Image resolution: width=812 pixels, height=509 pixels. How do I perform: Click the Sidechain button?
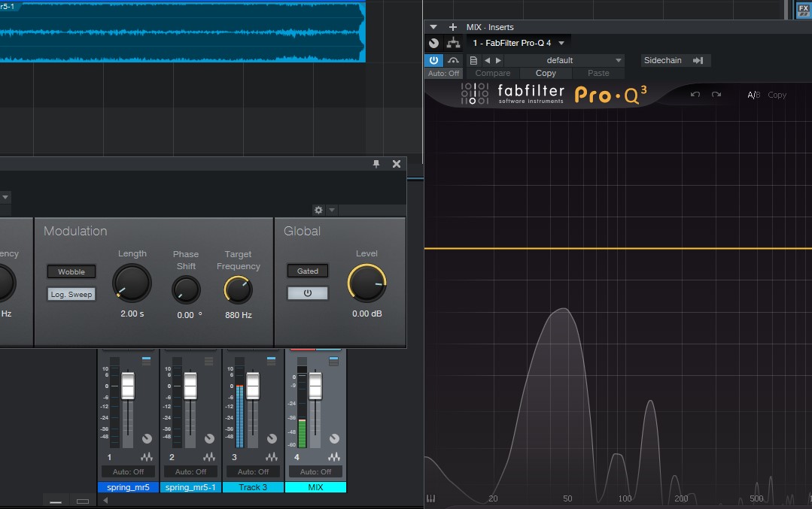pyautogui.click(x=663, y=60)
